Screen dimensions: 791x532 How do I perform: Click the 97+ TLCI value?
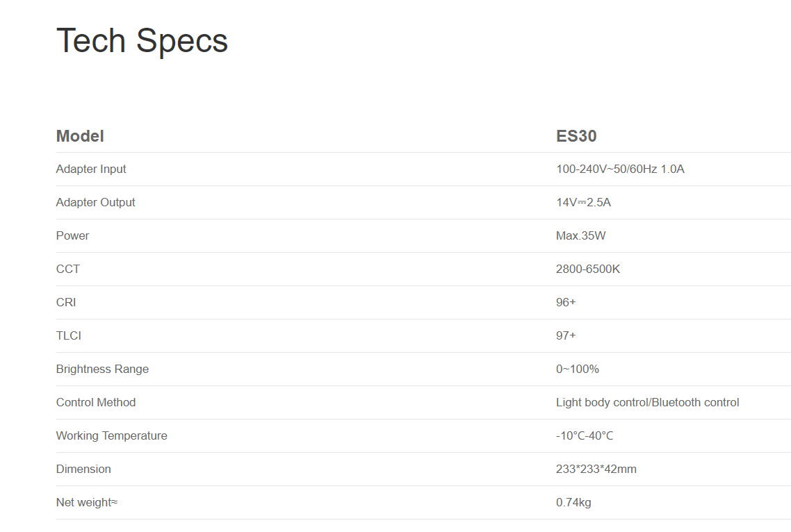pyautogui.click(x=566, y=335)
